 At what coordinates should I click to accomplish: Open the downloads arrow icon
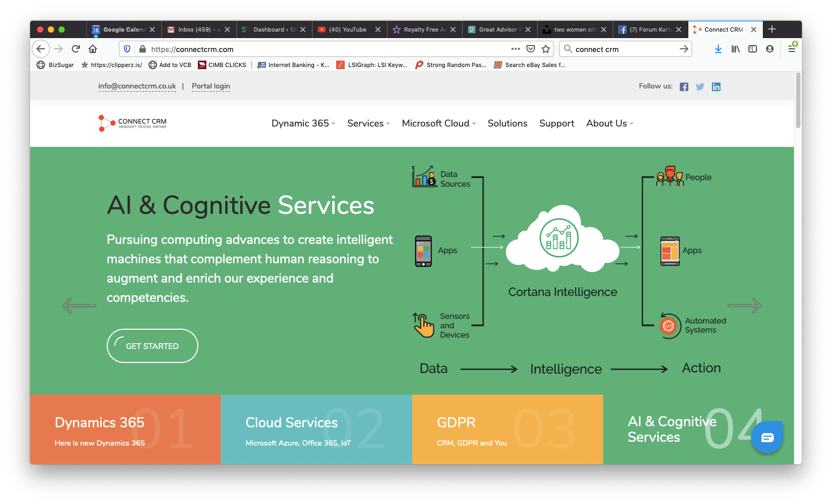click(x=718, y=49)
